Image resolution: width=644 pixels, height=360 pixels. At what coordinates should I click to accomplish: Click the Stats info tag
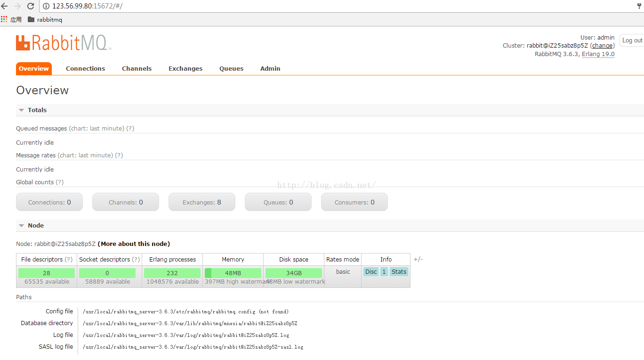coord(399,271)
